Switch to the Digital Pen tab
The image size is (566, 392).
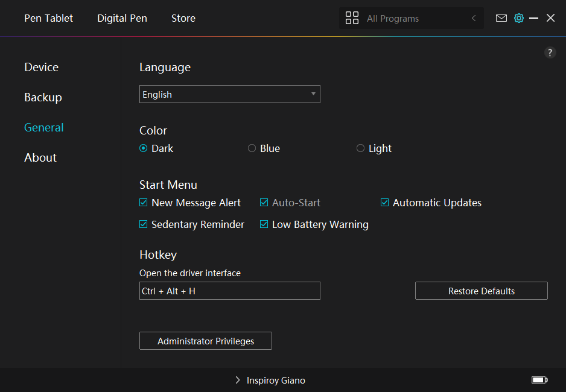[122, 18]
